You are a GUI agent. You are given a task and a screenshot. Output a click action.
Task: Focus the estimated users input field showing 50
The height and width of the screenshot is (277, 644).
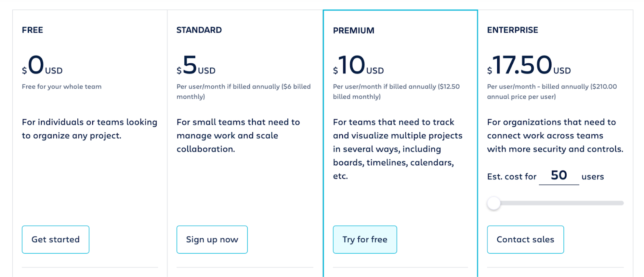click(x=559, y=176)
